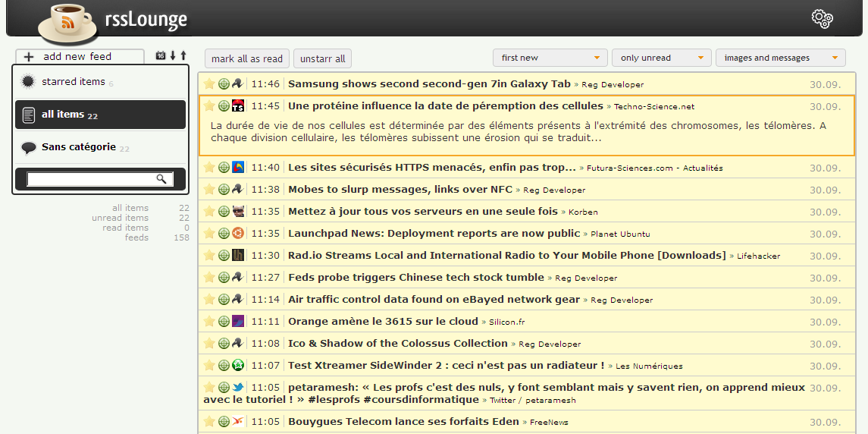Toggle star on Rad.io Streams item
The image size is (868, 434).
209,255
